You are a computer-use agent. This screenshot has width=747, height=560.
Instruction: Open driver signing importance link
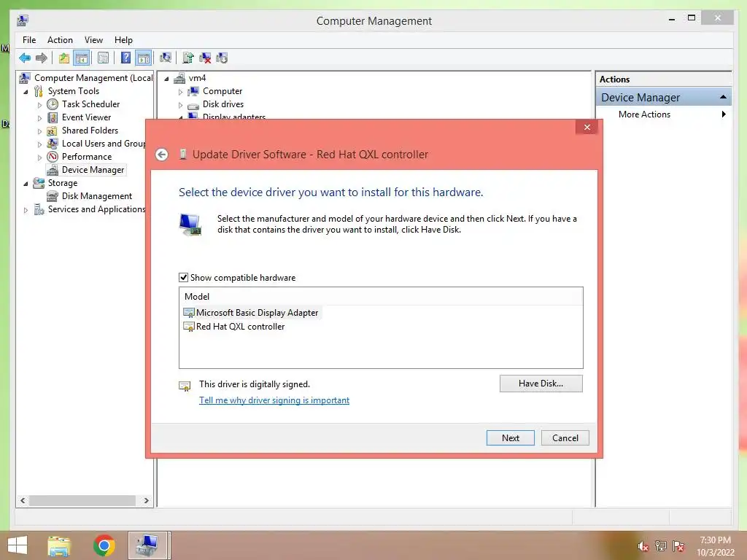274,400
